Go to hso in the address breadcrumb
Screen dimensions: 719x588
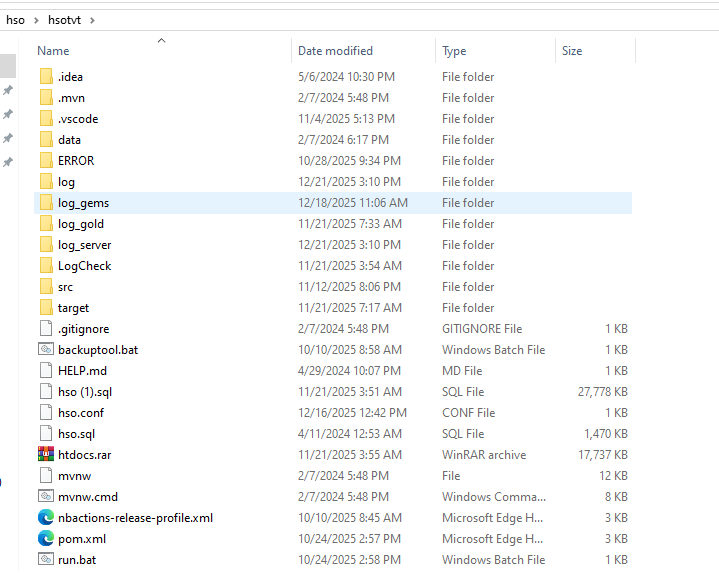pyautogui.click(x=15, y=20)
